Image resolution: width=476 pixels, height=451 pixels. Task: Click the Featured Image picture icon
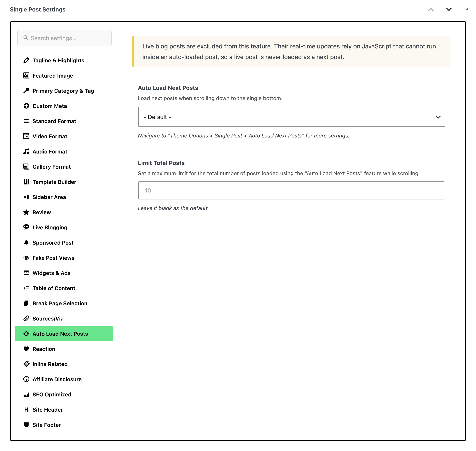point(26,76)
